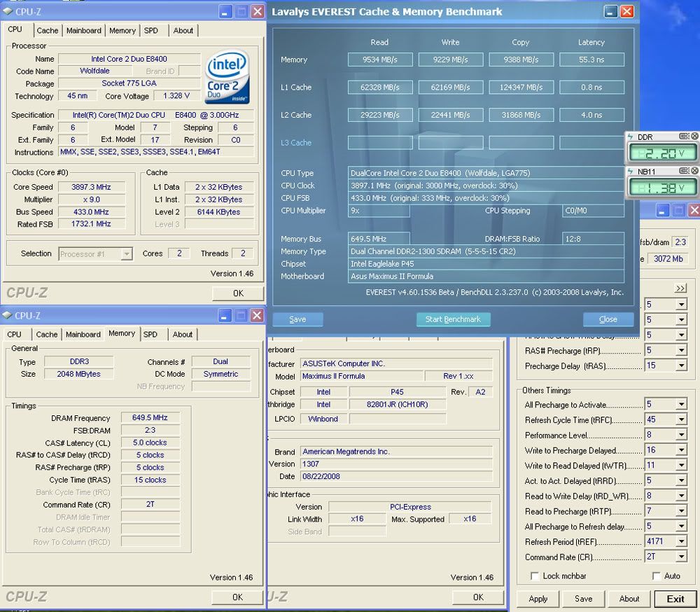Click Start Benchmark button

(453, 319)
